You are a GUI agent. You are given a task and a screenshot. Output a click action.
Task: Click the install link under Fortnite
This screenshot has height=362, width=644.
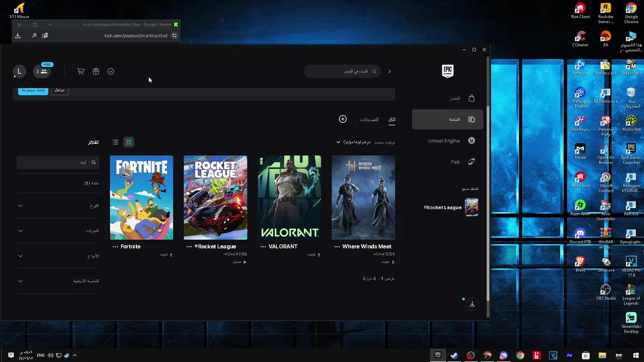166,254
